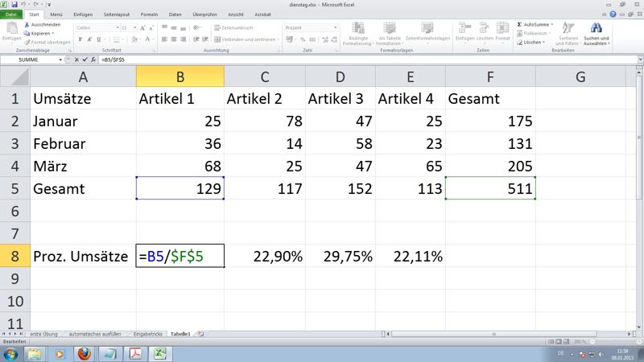Open Zellenformatvorlagen gallery
This screenshot has width=644, height=362.
click(x=427, y=31)
